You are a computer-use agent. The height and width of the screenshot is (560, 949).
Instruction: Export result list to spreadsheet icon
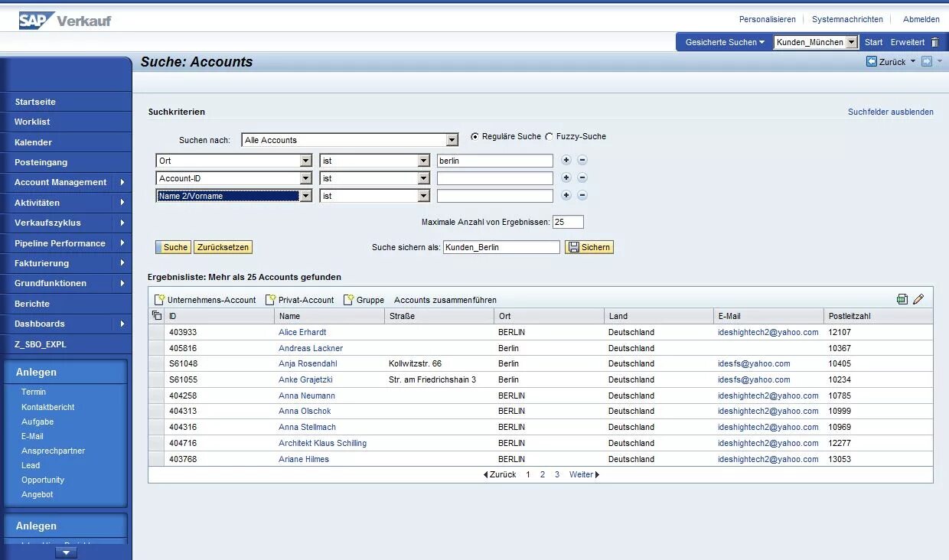coord(902,300)
